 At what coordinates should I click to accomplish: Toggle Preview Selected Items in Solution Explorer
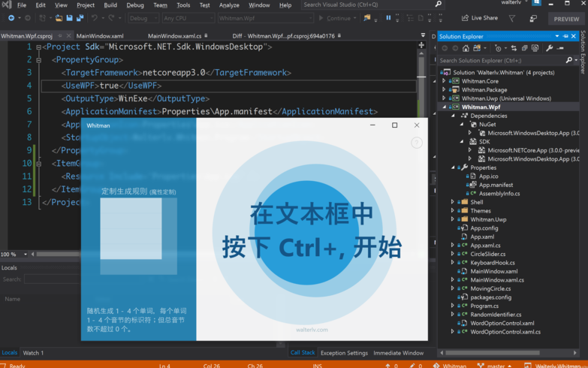tap(560, 48)
